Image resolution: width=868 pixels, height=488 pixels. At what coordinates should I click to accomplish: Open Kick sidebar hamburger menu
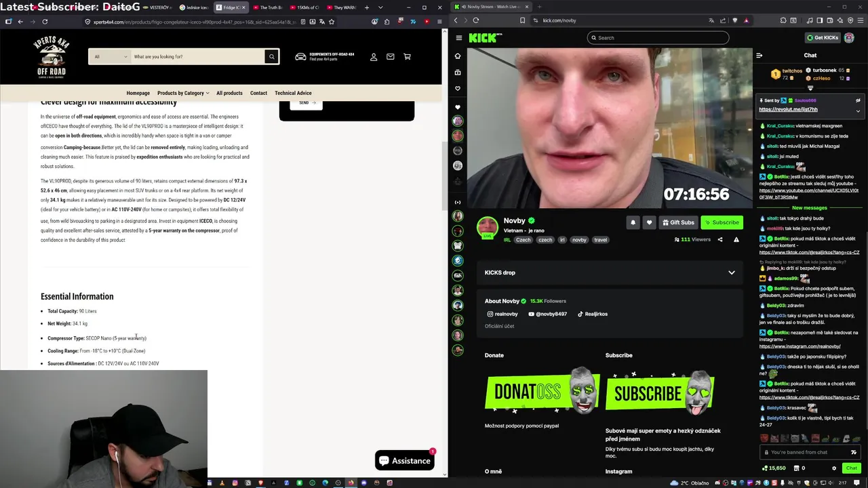[x=459, y=38]
